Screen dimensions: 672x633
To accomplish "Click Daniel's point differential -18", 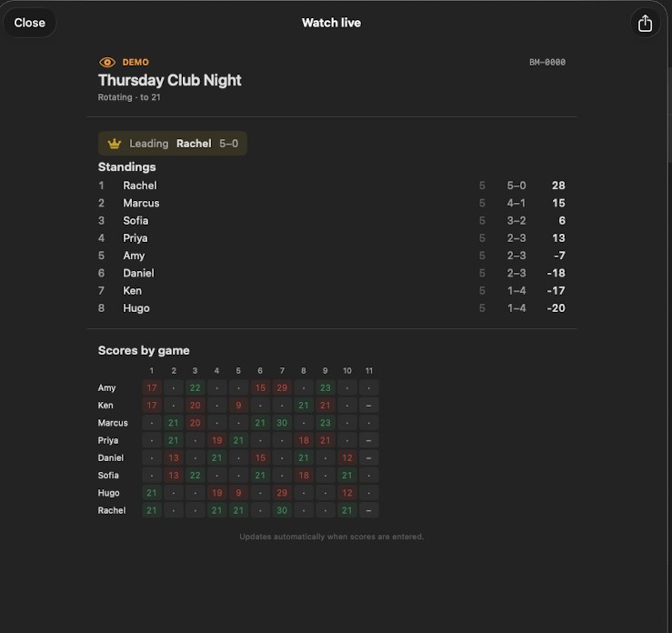I will 557,274.
